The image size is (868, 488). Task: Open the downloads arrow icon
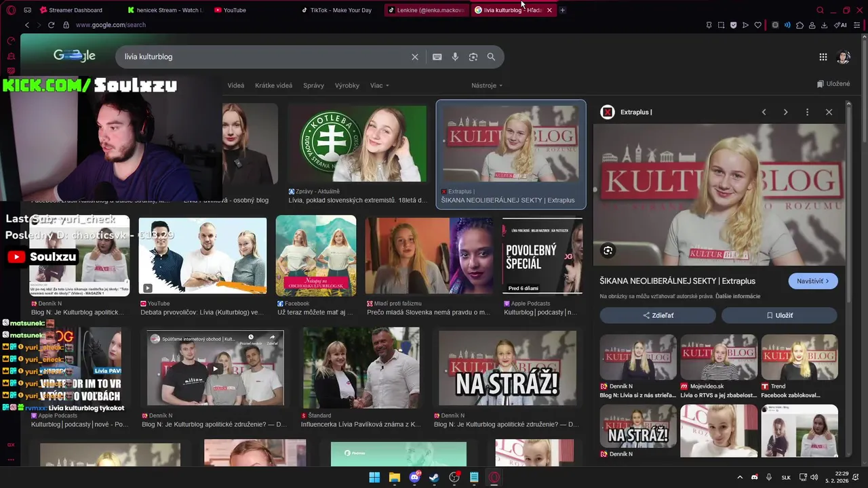[824, 25]
